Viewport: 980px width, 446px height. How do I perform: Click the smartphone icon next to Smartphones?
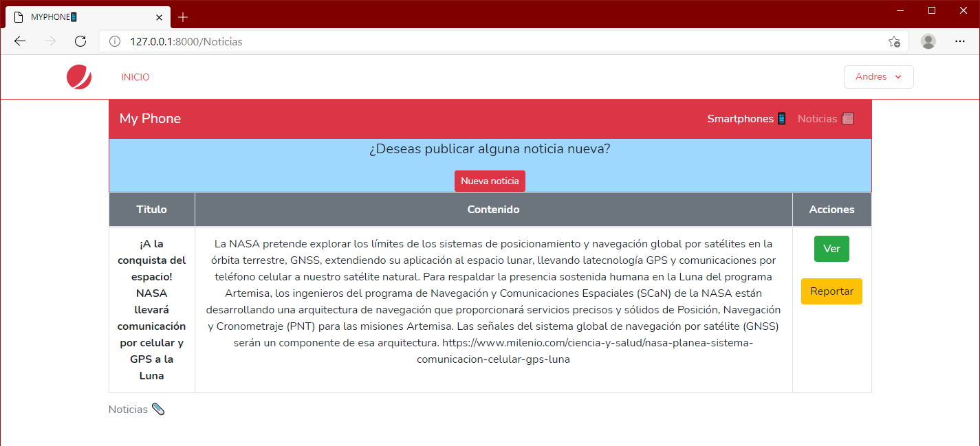click(x=782, y=118)
